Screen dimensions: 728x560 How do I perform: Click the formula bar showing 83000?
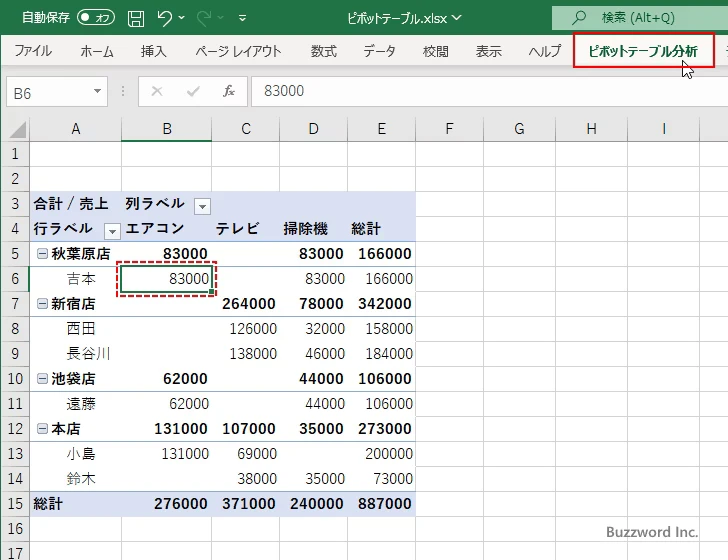(489, 91)
